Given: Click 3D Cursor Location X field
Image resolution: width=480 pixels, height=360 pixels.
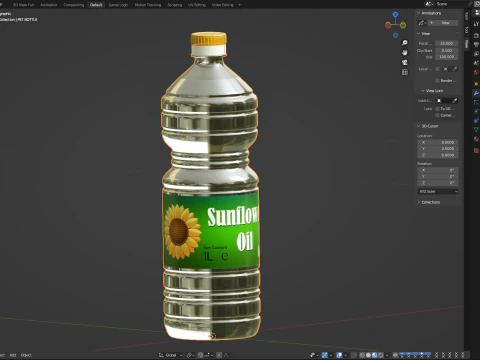Looking at the screenshot, I should [x=438, y=142].
